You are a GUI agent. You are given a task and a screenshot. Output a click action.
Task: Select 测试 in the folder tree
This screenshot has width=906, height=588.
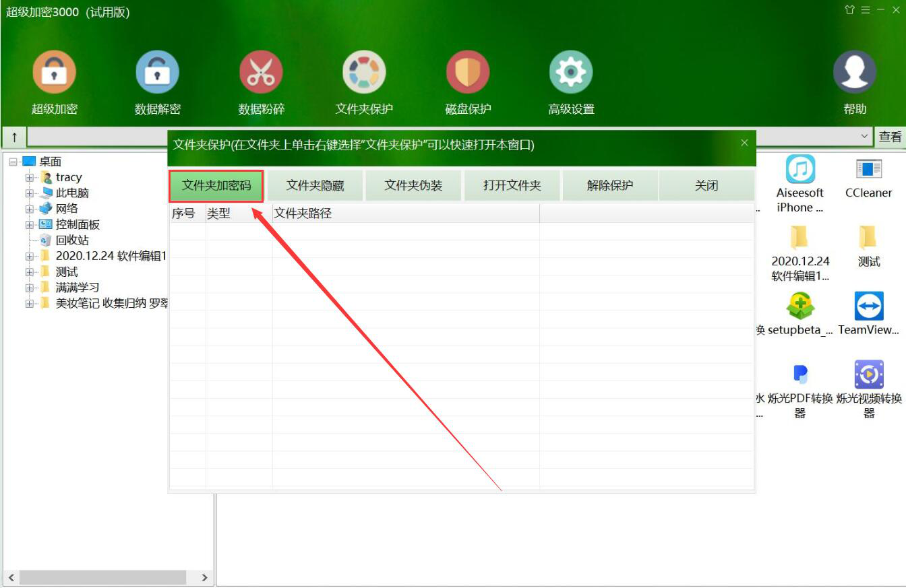click(67, 271)
